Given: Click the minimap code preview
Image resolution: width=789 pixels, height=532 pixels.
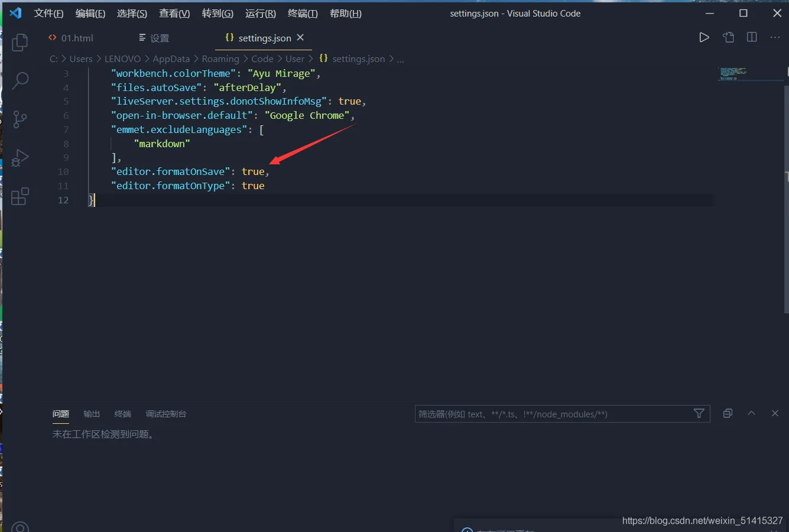Looking at the screenshot, I should point(733,74).
